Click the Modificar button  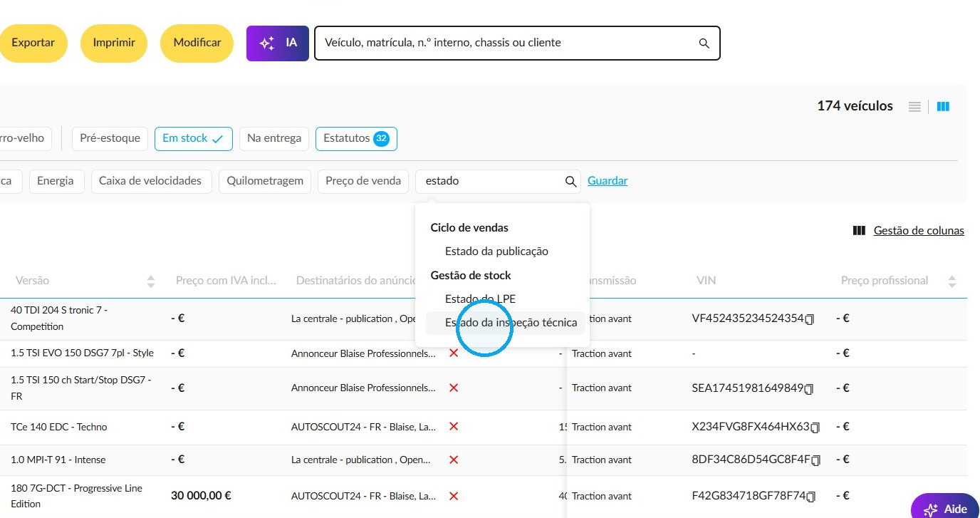197,43
